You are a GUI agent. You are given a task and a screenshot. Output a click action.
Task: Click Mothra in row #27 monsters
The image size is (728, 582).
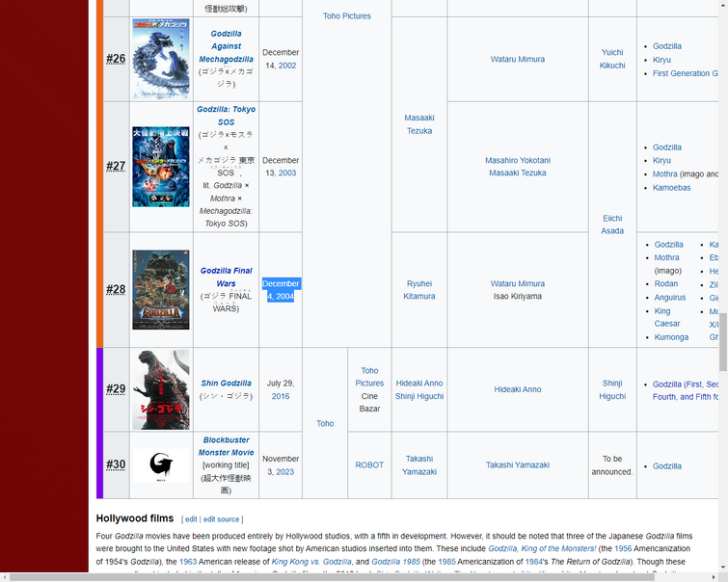point(665,174)
